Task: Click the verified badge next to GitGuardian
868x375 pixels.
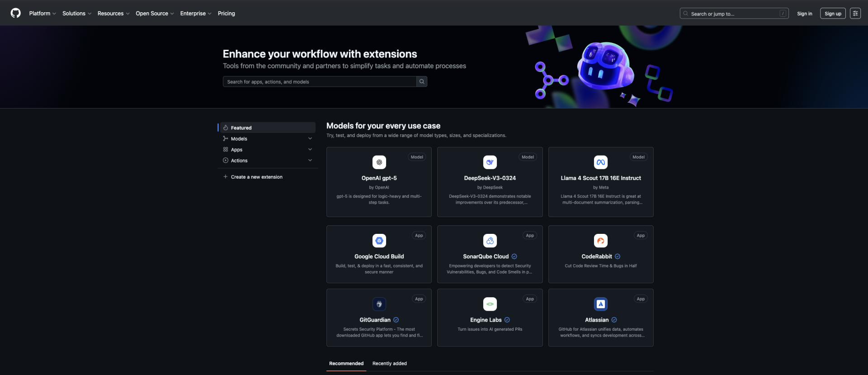Action: point(396,320)
